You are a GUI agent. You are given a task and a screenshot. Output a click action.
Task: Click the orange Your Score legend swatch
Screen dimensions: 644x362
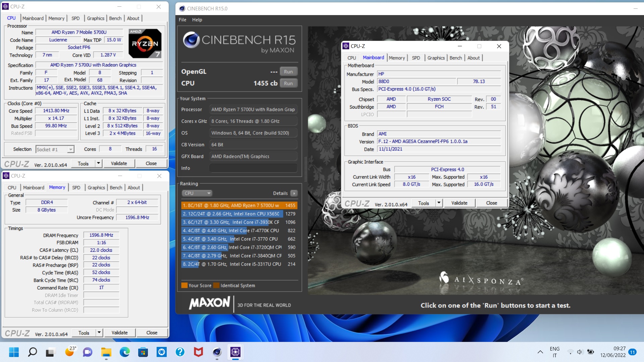[x=184, y=285]
